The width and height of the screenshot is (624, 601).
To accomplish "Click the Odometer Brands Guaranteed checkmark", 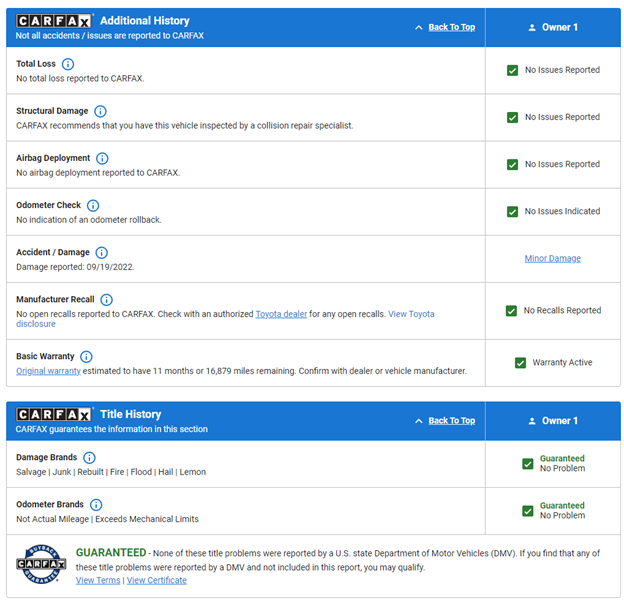I will (x=528, y=511).
